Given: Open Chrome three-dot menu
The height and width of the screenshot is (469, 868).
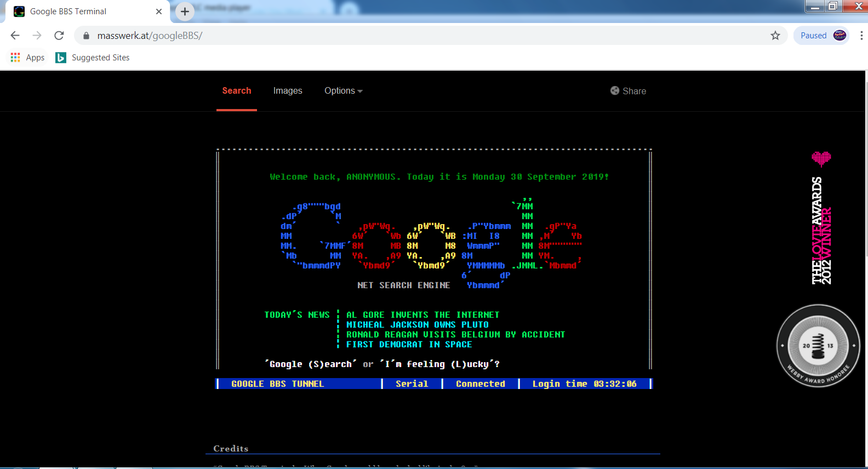Looking at the screenshot, I should (861, 36).
